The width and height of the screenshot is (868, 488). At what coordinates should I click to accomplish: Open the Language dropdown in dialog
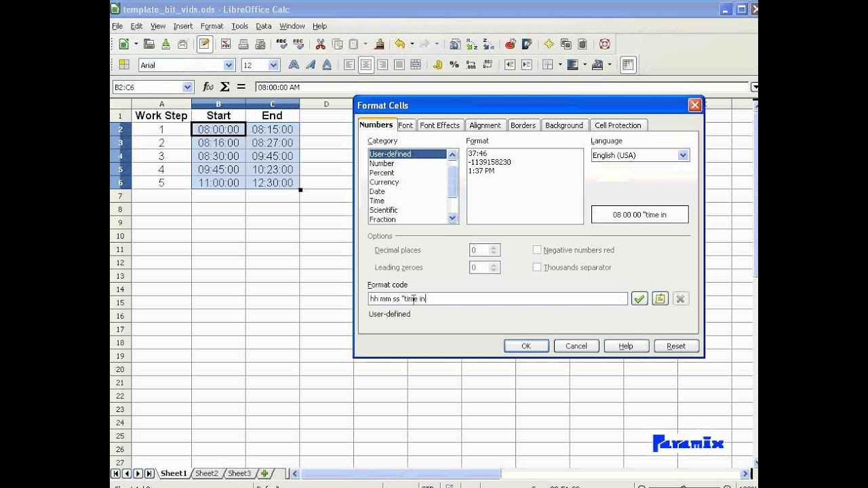pyautogui.click(x=683, y=155)
